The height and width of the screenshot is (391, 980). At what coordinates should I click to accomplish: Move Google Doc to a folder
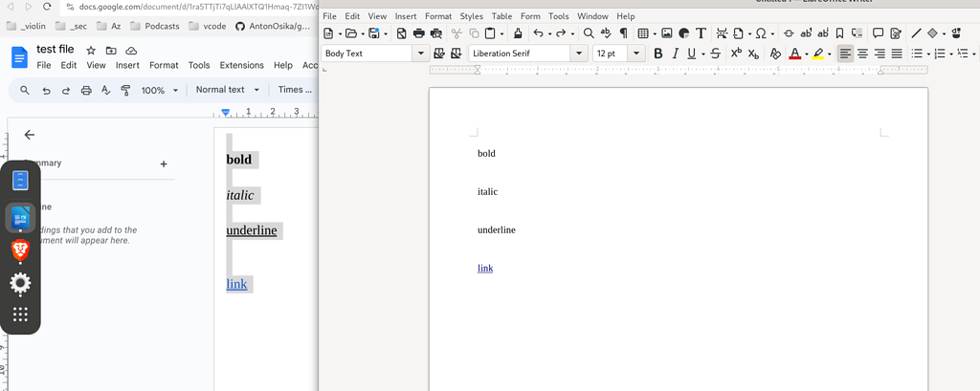(111, 51)
